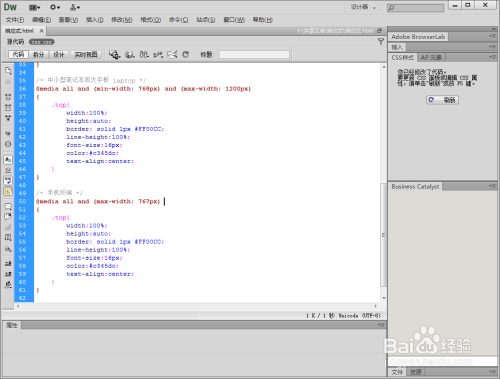Open the Recent Snippets icon
Image resolution: width=500 pixels, height=379 pixels.
(x=8, y=238)
